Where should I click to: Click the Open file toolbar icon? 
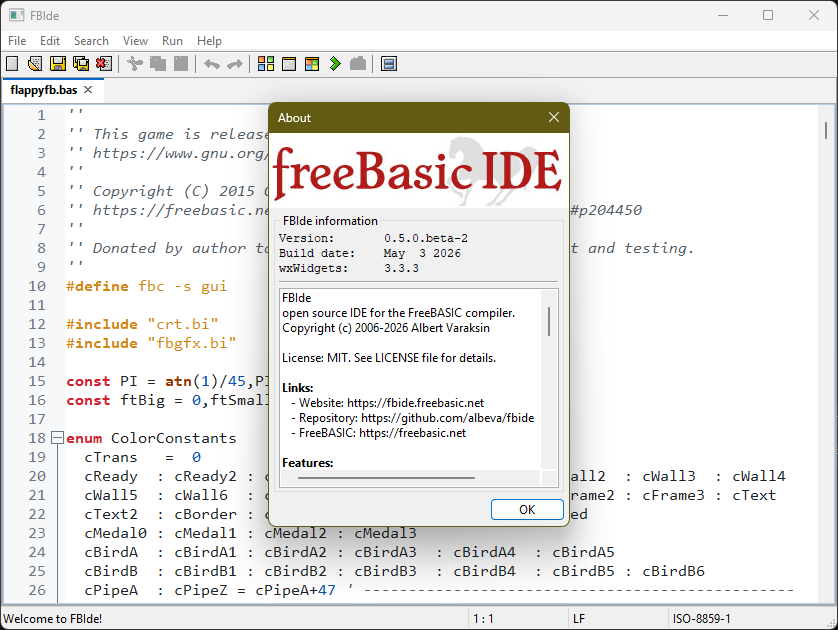[35, 64]
